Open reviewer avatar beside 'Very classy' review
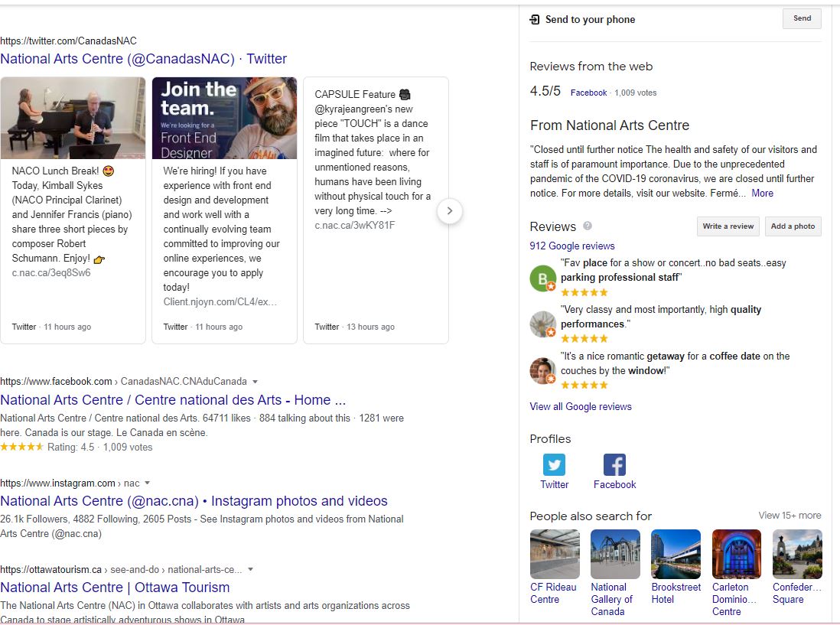840x625 pixels. [542, 324]
